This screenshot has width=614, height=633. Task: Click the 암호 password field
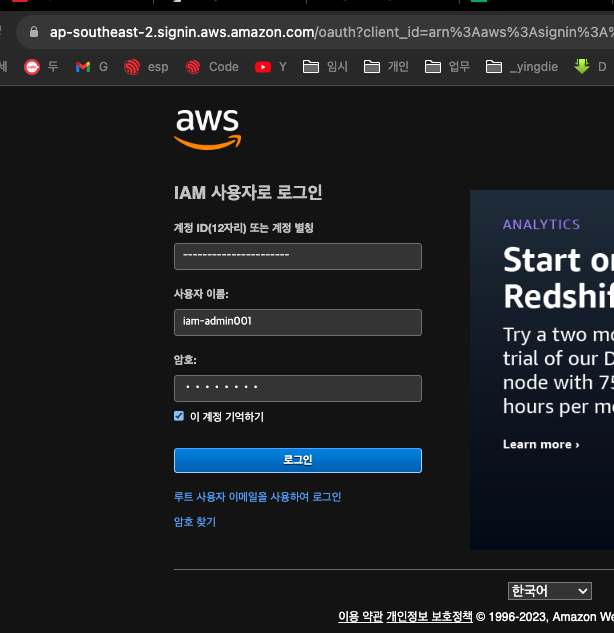tap(298, 389)
